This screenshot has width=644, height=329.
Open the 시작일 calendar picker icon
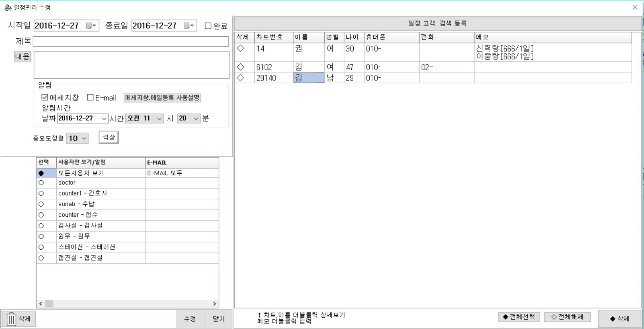pyautogui.click(x=91, y=26)
